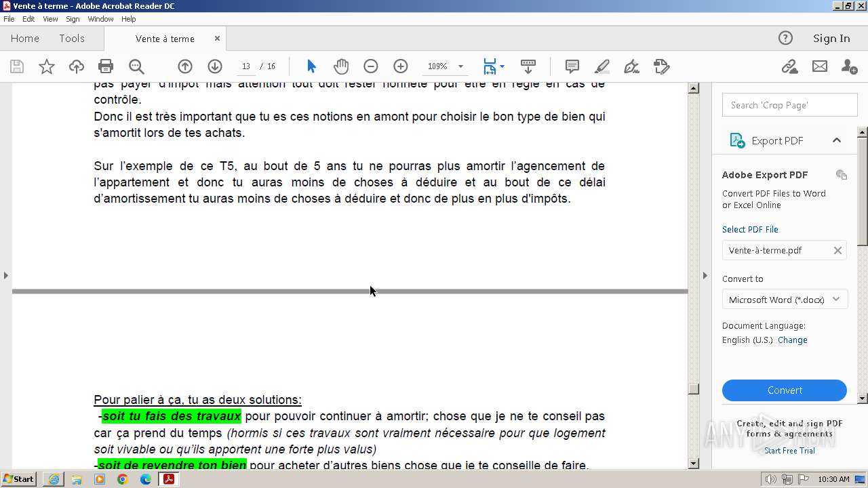The height and width of the screenshot is (488, 868).
Task: Open the Sign menu
Action: [x=73, y=19]
